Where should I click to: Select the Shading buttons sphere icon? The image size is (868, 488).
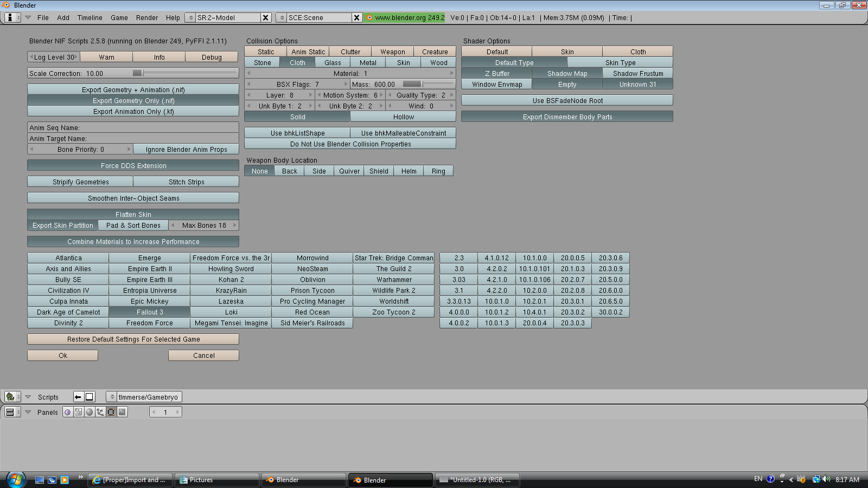pyautogui.click(x=88, y=412)
